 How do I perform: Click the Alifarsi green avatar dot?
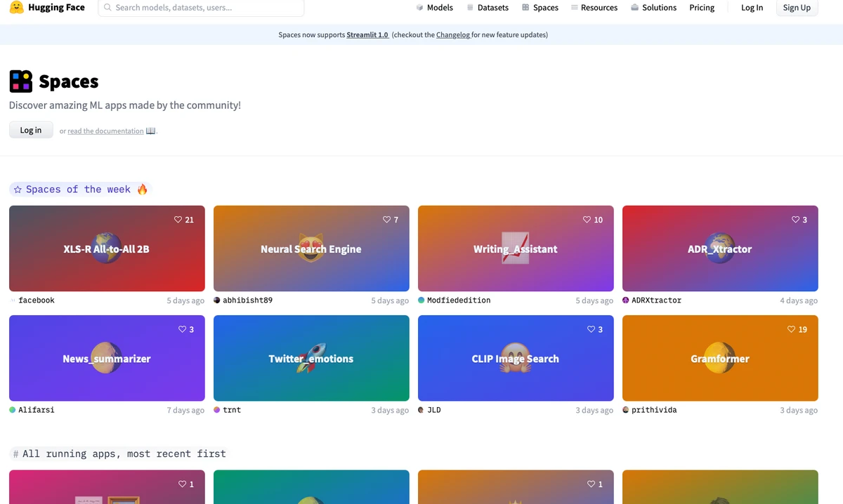pyautogui.click(x=13, y=409)
